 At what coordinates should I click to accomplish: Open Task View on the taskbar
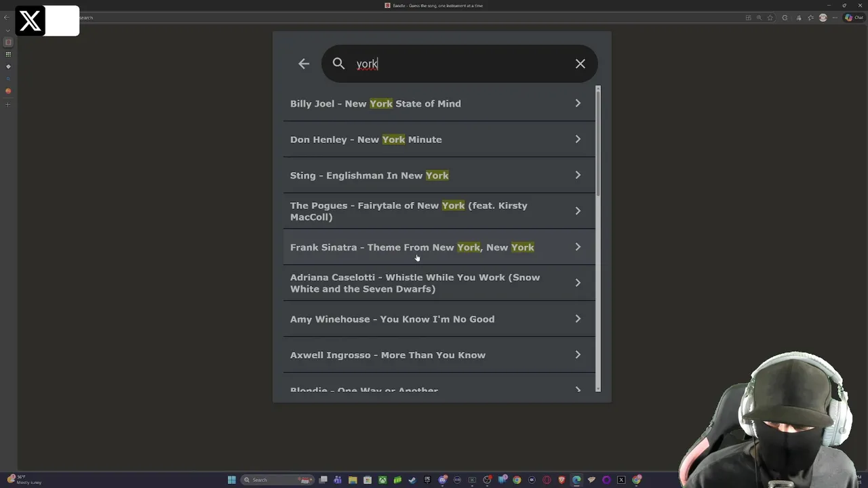(323, 480)
